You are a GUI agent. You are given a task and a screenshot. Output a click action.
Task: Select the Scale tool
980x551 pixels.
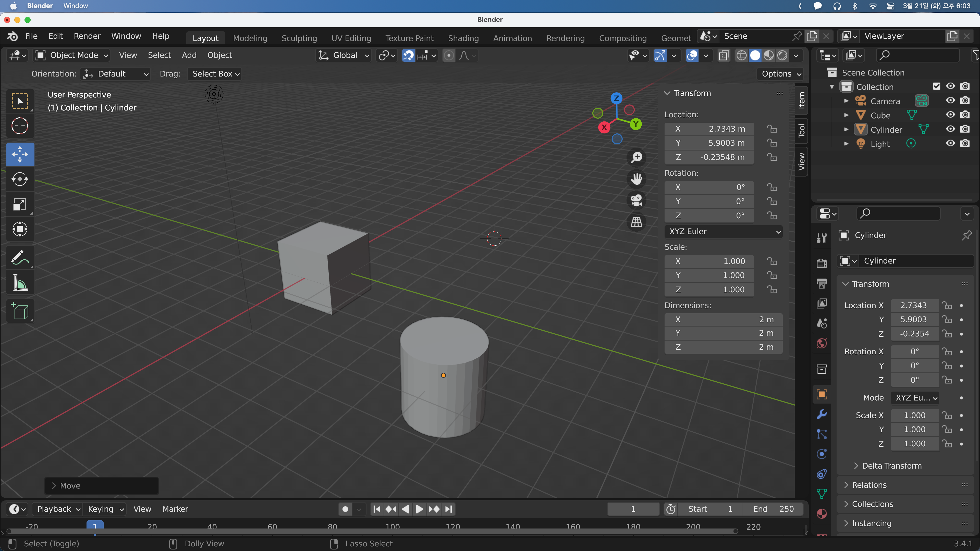tap(20, 204)
